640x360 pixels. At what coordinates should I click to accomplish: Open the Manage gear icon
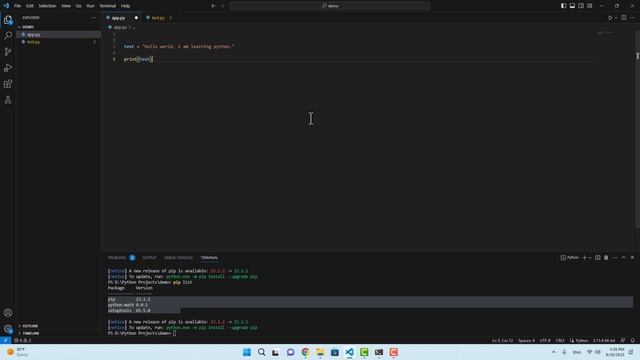8,329
